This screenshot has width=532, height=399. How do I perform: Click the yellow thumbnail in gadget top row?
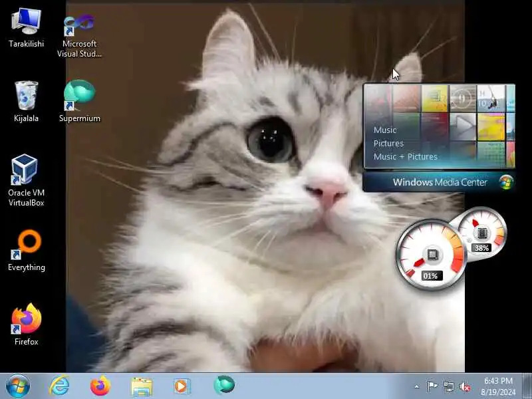pos(434,98)
